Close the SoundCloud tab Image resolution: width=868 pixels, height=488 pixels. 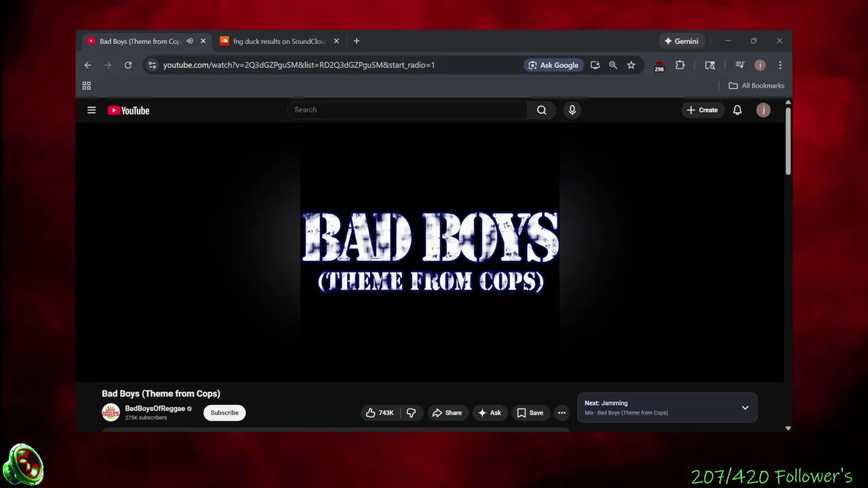(336, 41)
